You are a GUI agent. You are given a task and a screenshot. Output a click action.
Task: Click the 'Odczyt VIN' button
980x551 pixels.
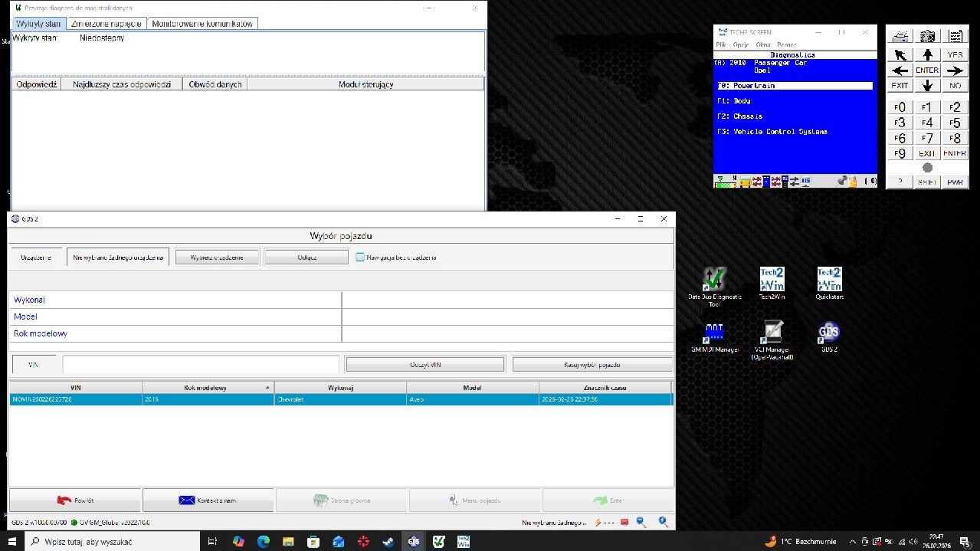tap(424, 365)
